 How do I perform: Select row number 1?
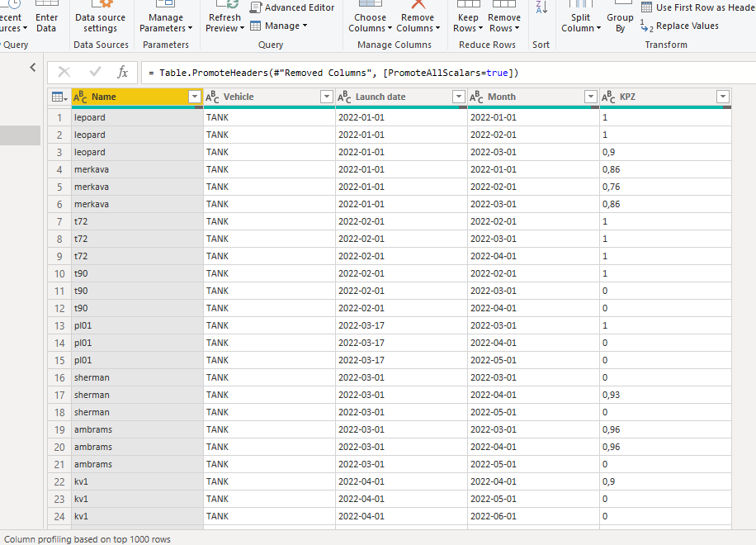click(59, 117)
